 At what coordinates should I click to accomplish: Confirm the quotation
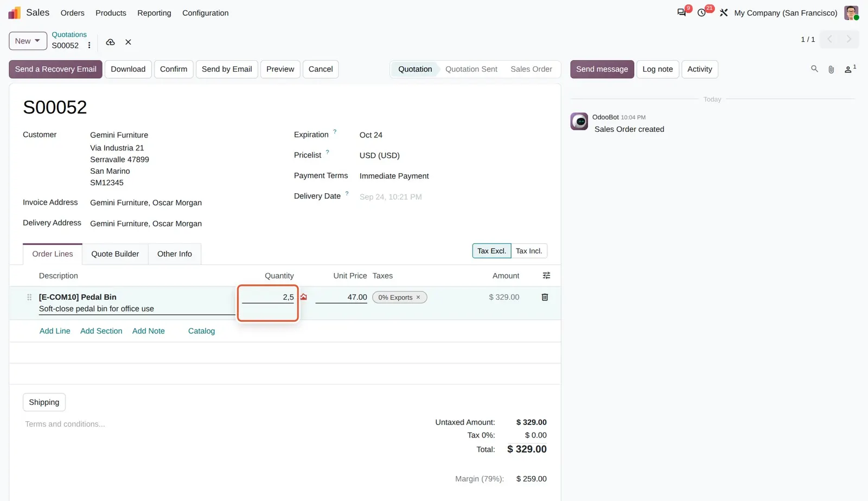pos(174,69)
